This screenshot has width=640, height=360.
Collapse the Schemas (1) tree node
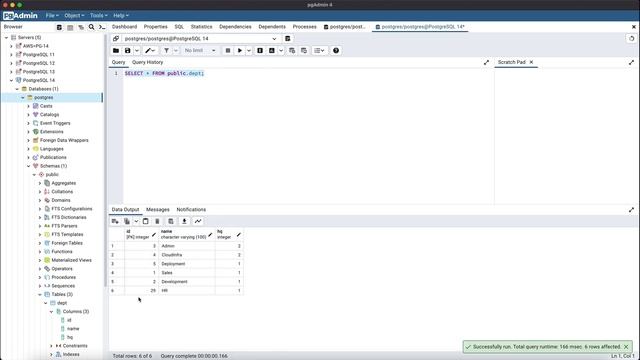pos(29,166)
